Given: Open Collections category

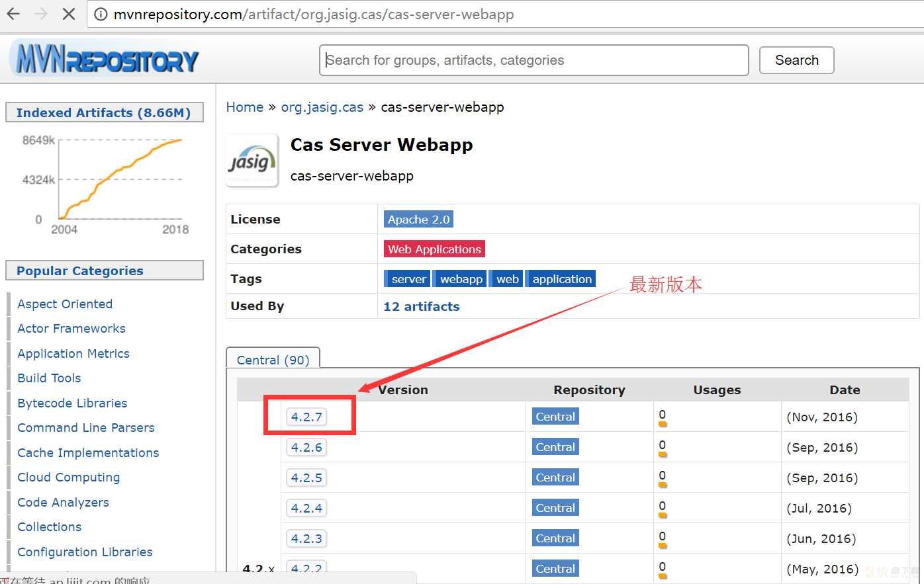Looking at the screenshot, I should pyautogui.click(x=50, y=527).
